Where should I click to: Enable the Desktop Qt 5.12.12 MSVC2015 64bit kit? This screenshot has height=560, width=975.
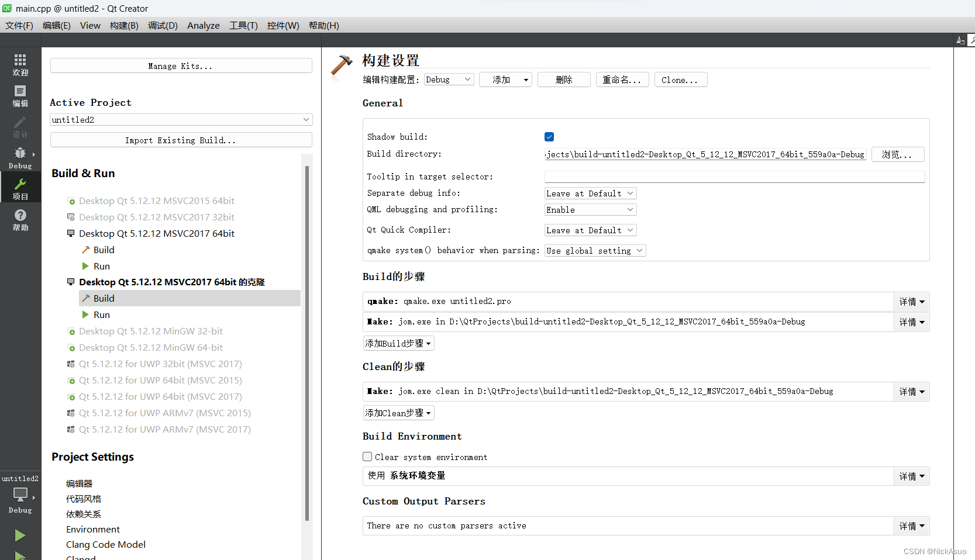[71, 201]
